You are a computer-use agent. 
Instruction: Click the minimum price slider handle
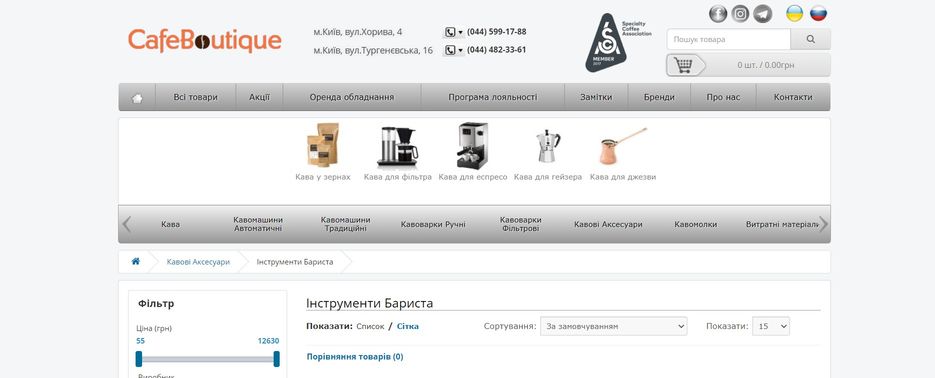(139, 359)
